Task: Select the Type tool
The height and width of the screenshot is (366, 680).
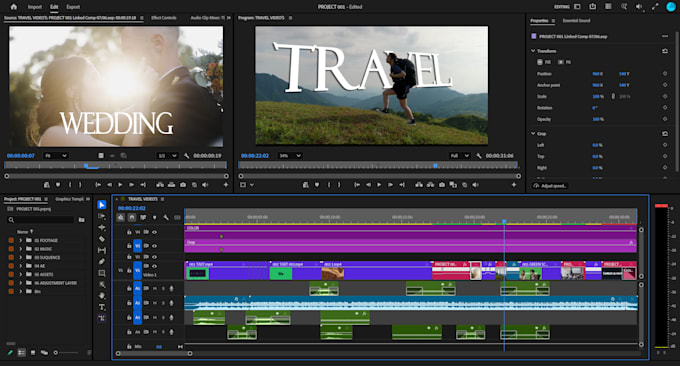Action: coord(102,307)
